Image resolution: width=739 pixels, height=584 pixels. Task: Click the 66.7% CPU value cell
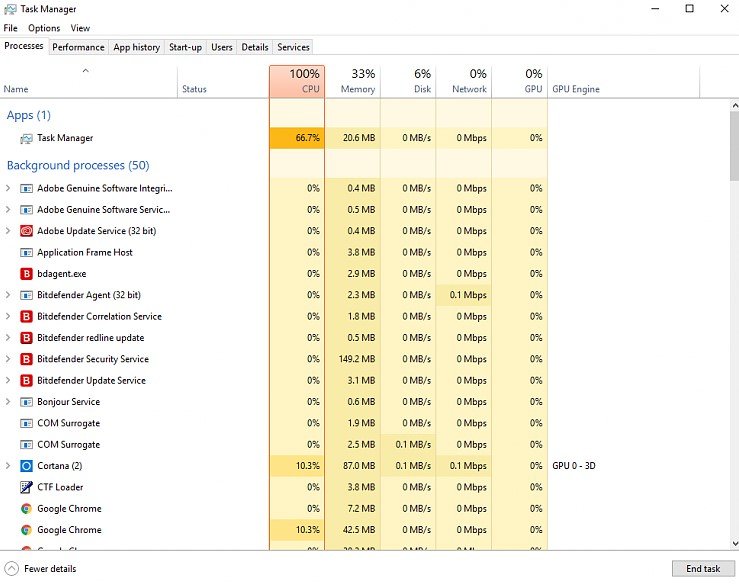coord(297,138)
